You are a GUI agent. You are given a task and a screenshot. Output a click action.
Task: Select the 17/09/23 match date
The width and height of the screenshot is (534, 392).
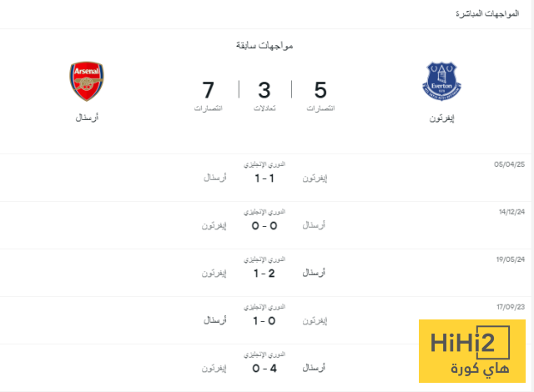point(509,308)
